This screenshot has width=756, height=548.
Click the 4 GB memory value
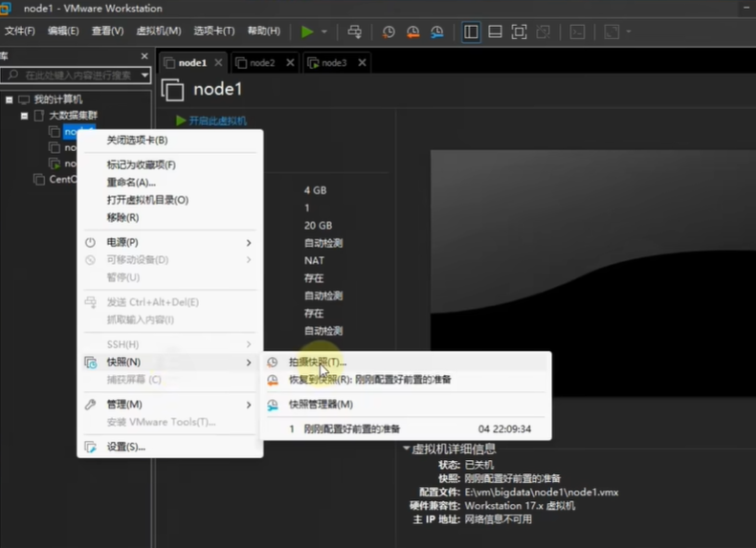(316, 190)
